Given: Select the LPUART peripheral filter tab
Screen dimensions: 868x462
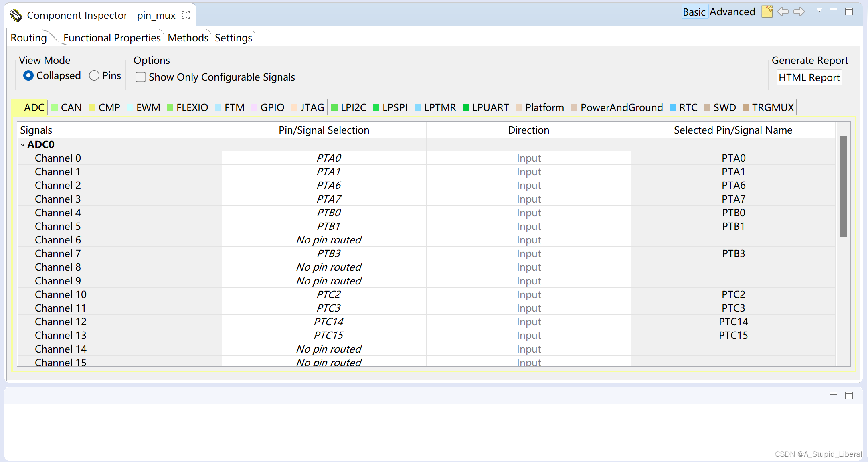Looking at the screenshot, I should click(x=485, y=107).
